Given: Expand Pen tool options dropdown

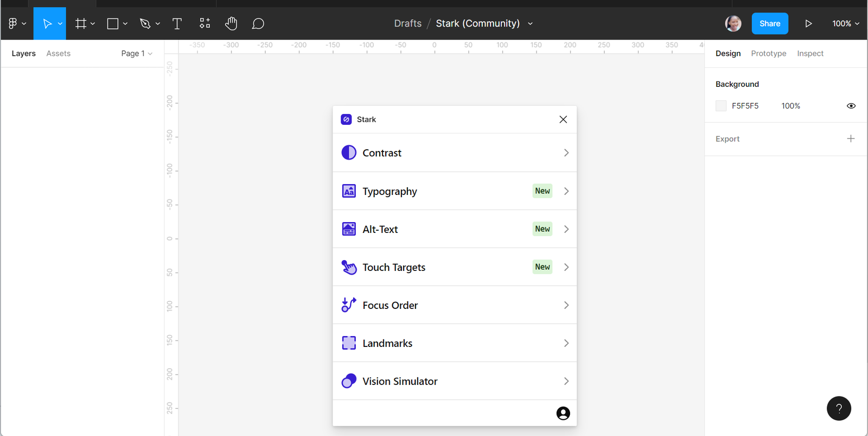Looking at the screenshot, I should point(158,24).
